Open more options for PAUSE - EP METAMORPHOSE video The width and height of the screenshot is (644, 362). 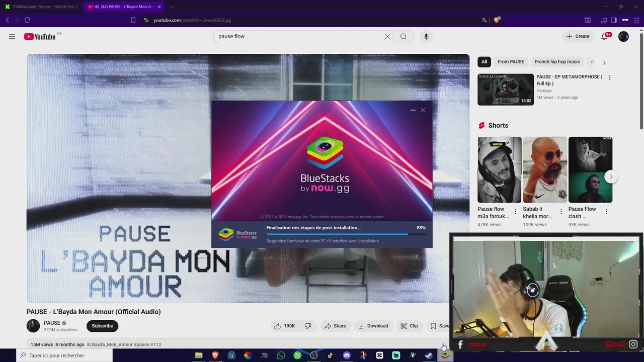[x=610, y=78]
